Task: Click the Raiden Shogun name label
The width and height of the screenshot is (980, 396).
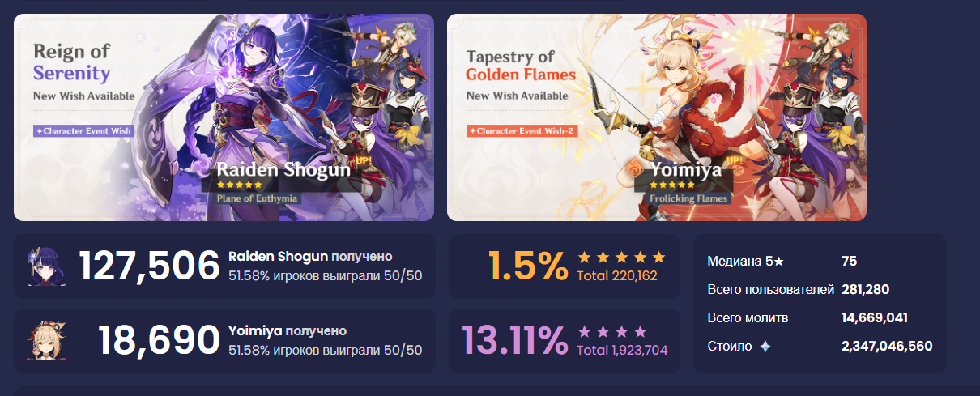Action: coord(283,169)
